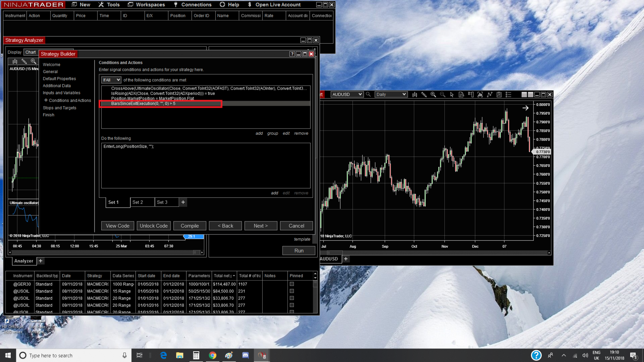
Task: Click the Unlock Code button
Action: tap(154, 226)
